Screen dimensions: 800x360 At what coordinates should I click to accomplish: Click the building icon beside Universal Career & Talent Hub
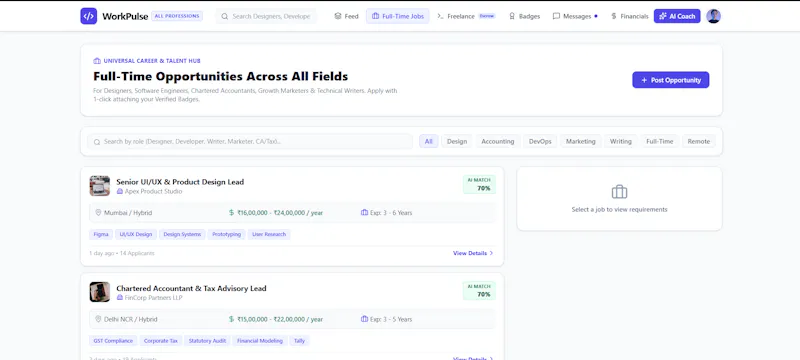pos(97,61)
